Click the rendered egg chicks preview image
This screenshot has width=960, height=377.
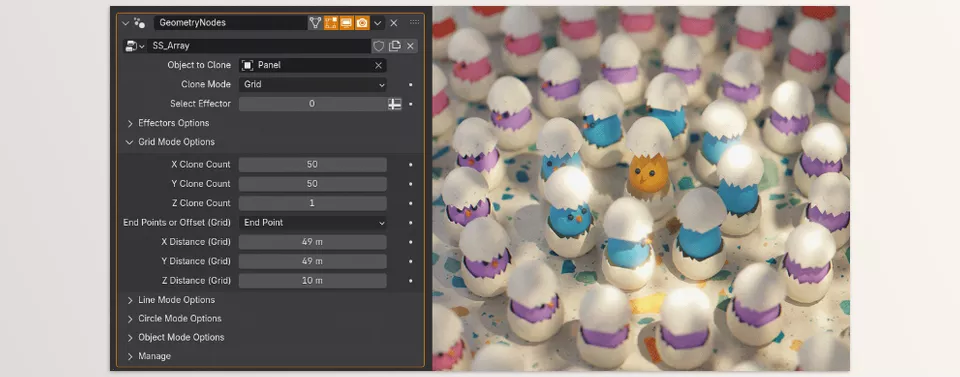pyautogui.click(x=641, y=188)
